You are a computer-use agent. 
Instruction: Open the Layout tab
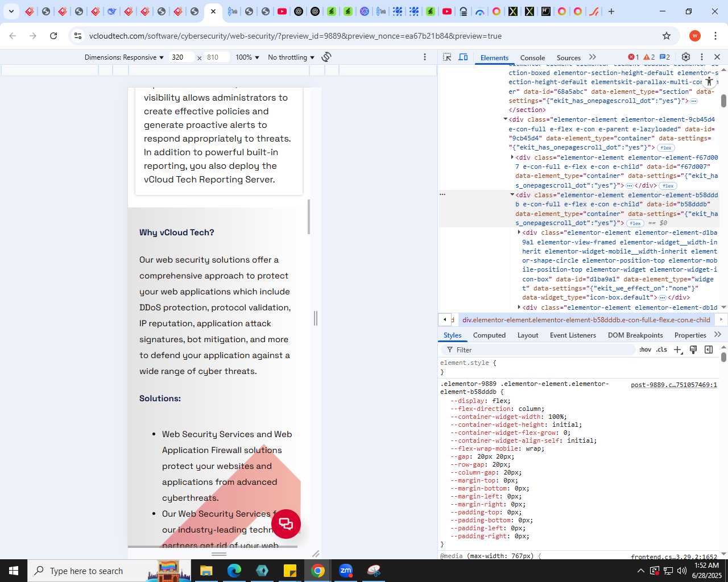(528, 335)
